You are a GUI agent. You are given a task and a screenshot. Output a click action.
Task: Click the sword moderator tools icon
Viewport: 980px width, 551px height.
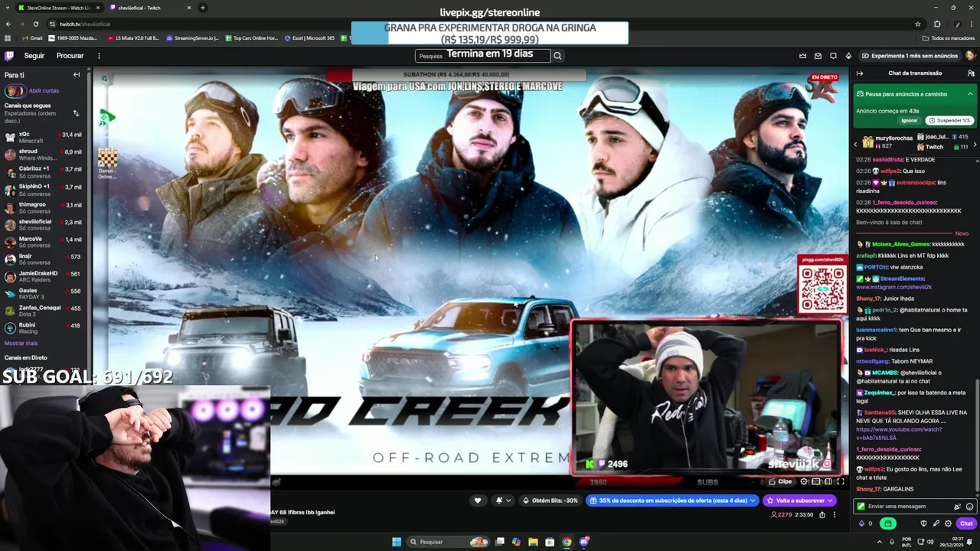click(936, 523)
